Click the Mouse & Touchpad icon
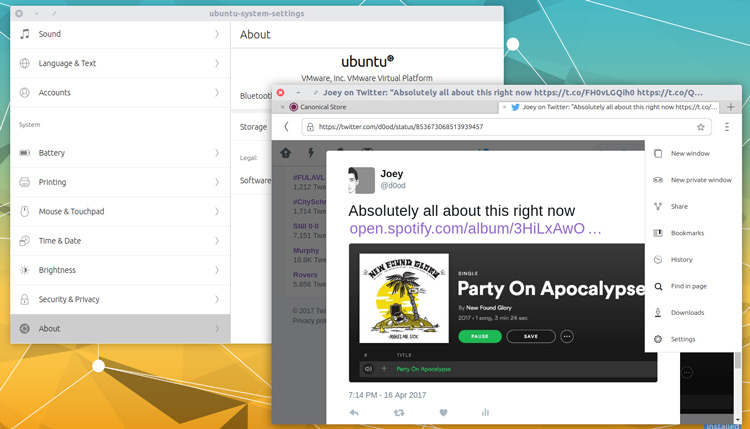The width and height of the screenshot is (750, 429). (x=24, y=211)
